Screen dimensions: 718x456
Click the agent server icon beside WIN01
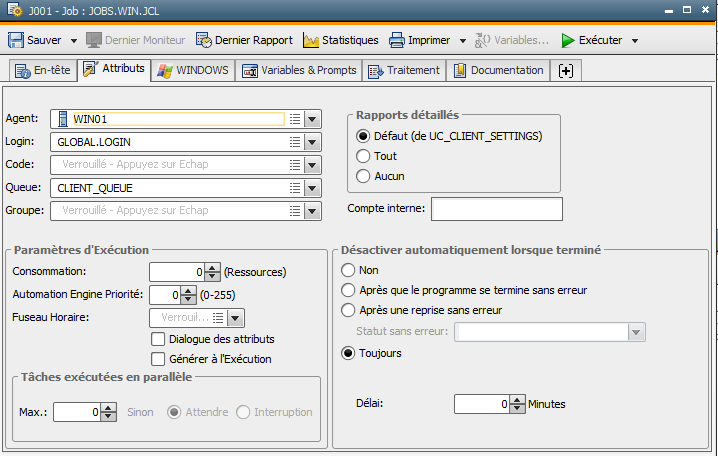coord(63,119)
